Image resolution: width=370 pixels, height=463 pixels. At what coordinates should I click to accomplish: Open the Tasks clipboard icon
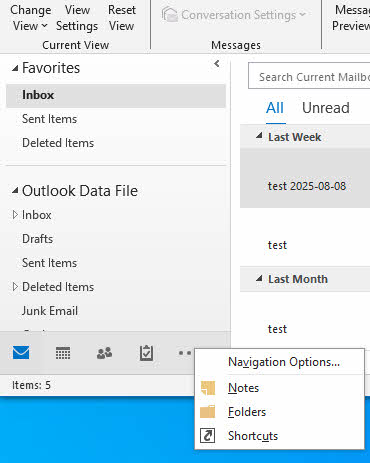point(146,353)
